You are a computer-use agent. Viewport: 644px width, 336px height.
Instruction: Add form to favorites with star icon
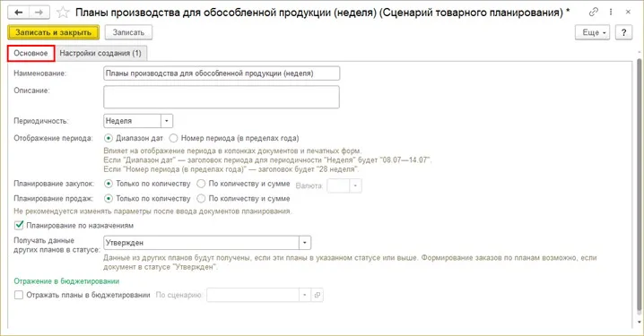[x=63, y=13]
